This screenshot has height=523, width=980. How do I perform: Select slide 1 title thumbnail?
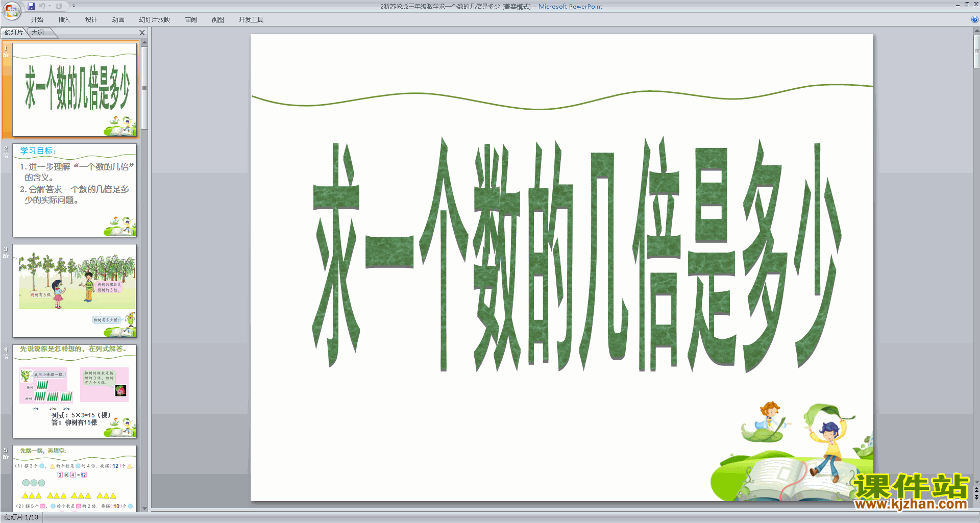(x=75, y=90)
